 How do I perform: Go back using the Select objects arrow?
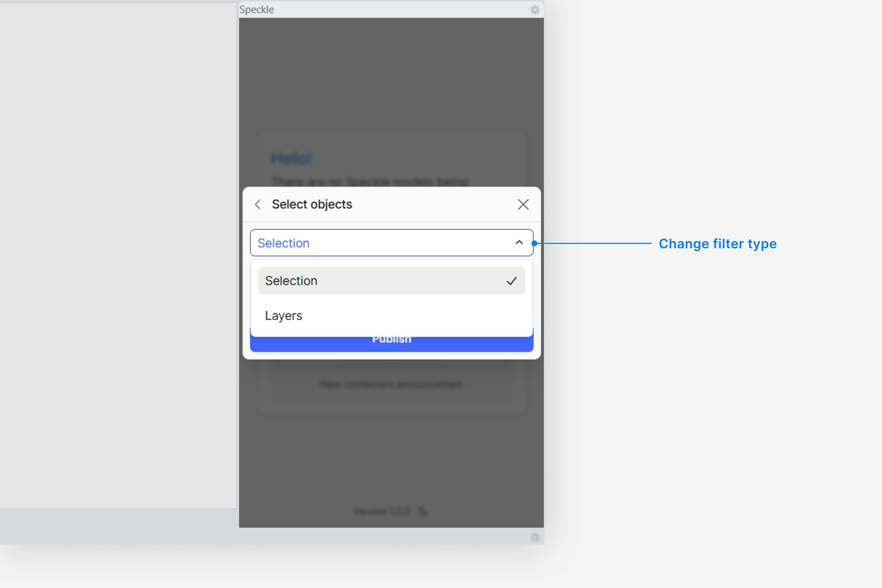pyautogui.click(x=258, y=205)
